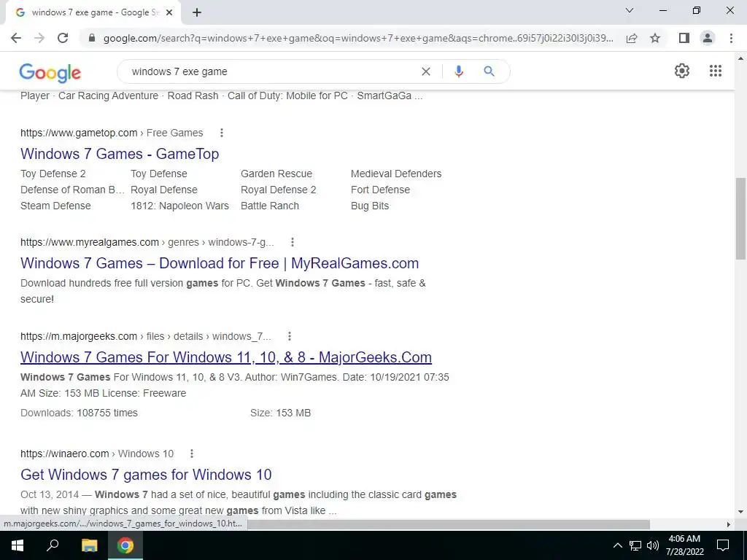Click the scroll down arrow
The image size is (747, 560).
740,512
